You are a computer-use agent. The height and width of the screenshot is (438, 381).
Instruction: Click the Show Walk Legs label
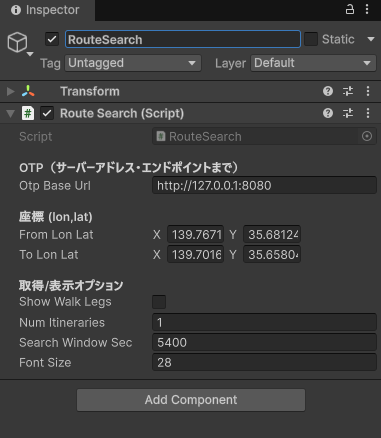click(65, 302)
